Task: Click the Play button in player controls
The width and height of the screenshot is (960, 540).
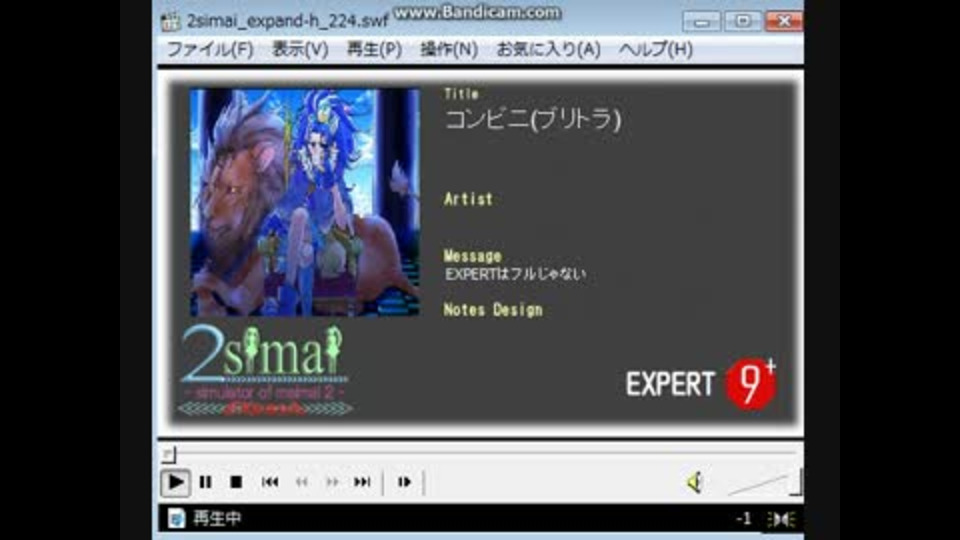Action: pos(175,482)
